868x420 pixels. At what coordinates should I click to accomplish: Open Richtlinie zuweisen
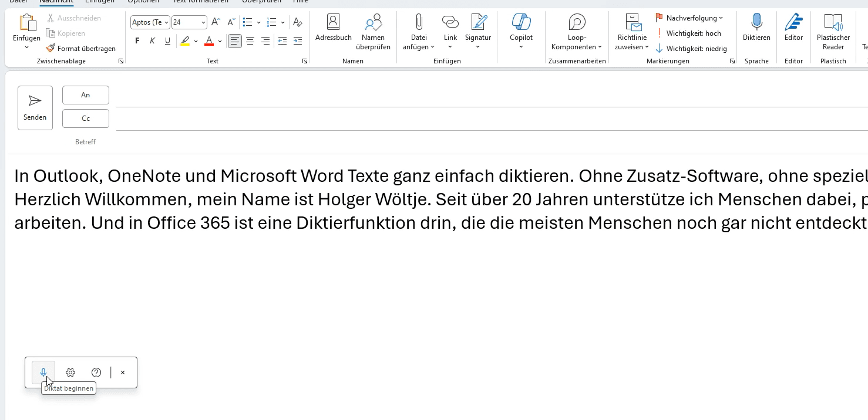632,32
